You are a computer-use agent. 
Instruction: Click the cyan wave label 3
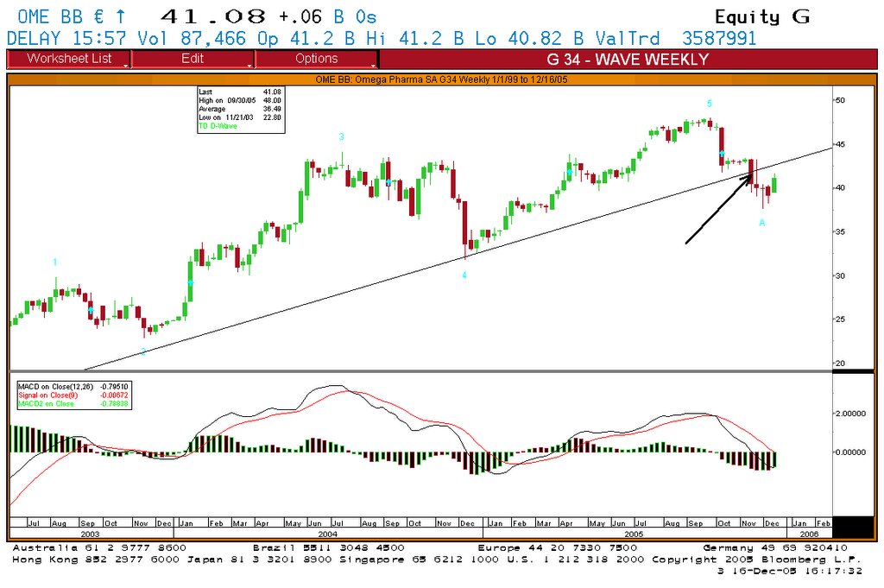pos(341,136)
